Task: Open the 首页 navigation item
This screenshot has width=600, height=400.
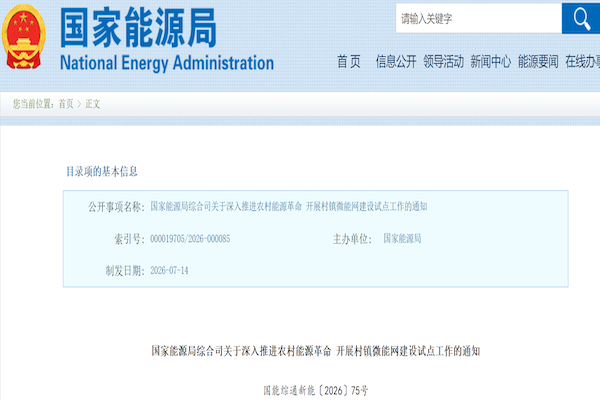Action: point(349,61)
